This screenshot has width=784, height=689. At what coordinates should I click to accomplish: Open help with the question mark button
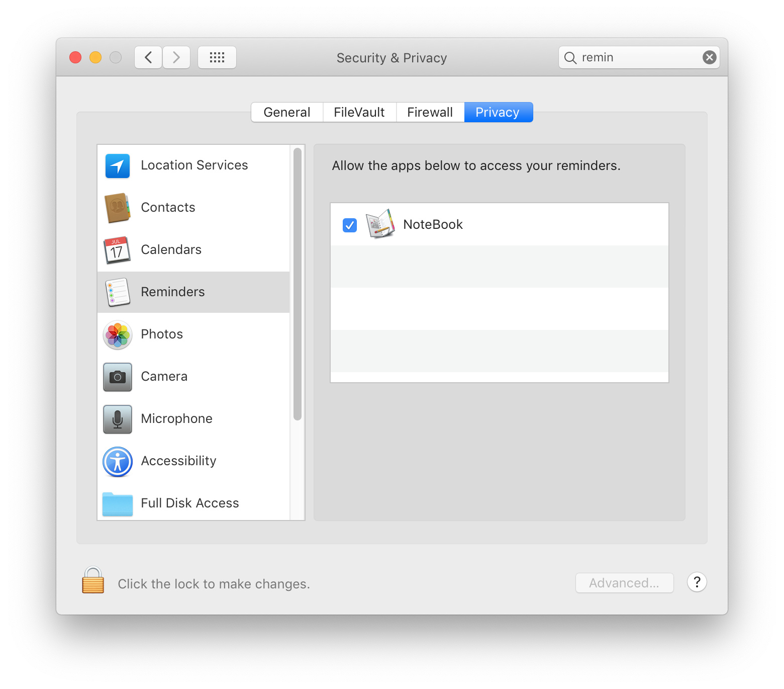pos(697,582)
